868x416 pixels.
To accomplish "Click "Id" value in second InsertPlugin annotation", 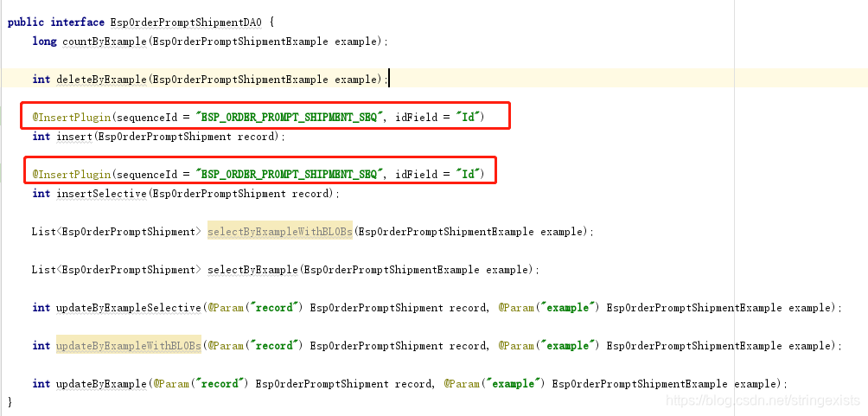I will click(x=468, y=175).
